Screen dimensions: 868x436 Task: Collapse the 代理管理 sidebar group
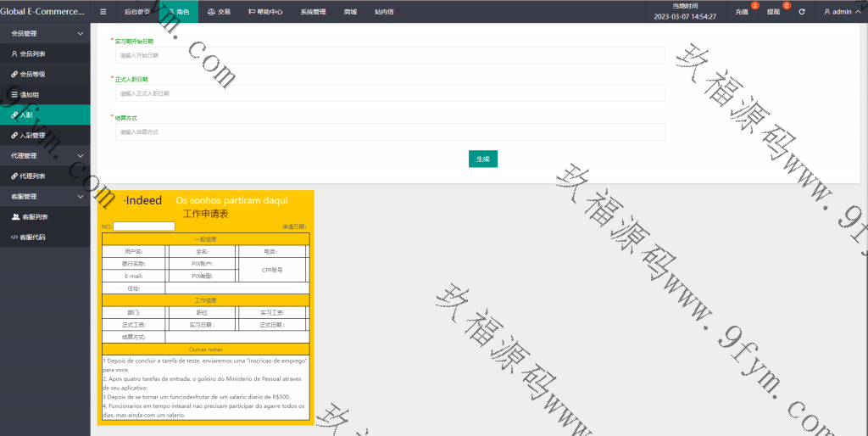pos(81,156)
